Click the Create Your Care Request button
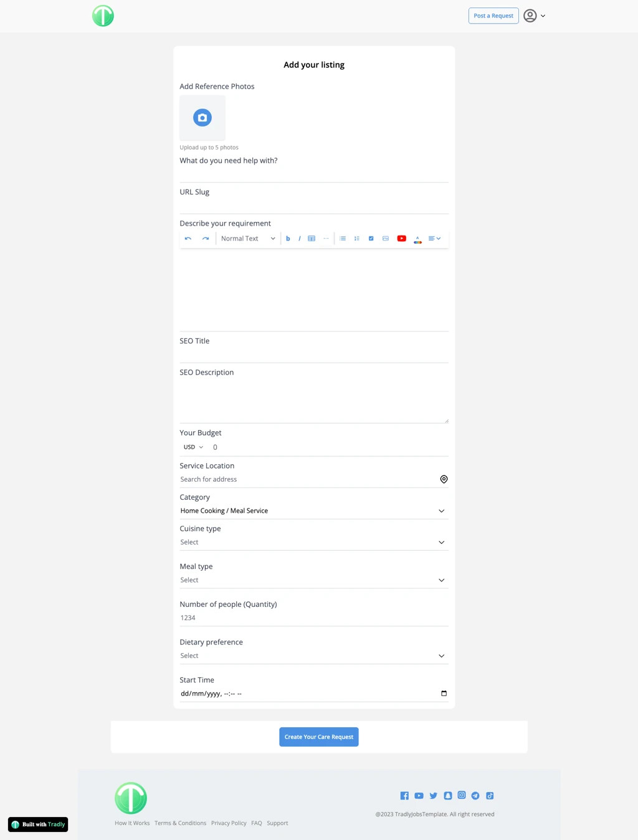Screen dimensions: 638x840 coord(318,737)
